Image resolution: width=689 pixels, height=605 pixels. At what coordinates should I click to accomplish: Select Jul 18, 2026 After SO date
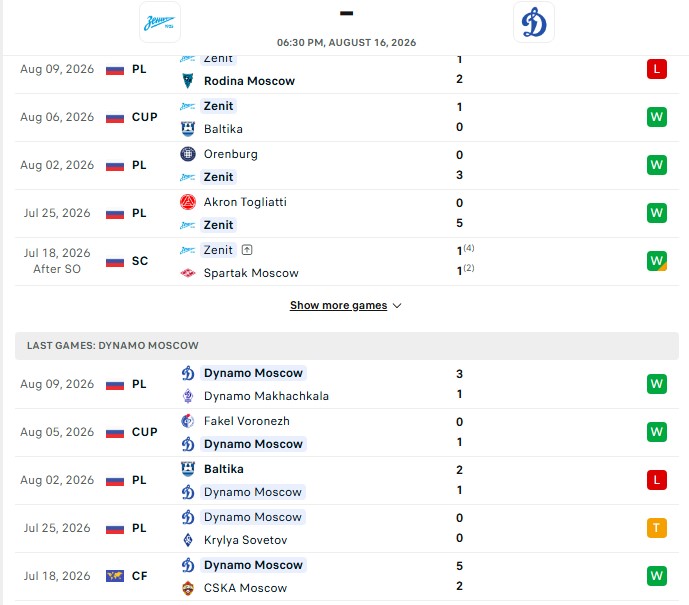(x=57, y=261)
